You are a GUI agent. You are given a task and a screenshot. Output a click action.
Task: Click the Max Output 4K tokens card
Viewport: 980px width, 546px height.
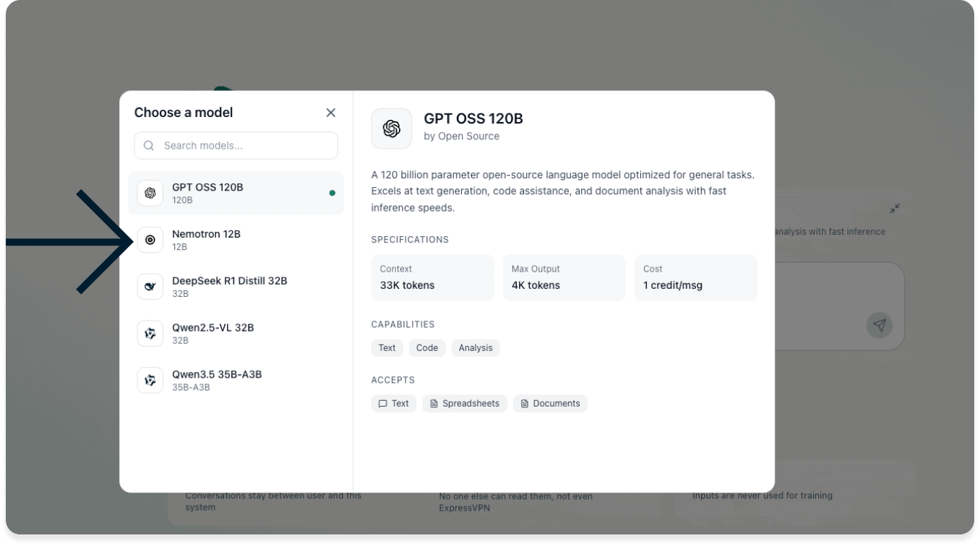(x=564, y=277)
